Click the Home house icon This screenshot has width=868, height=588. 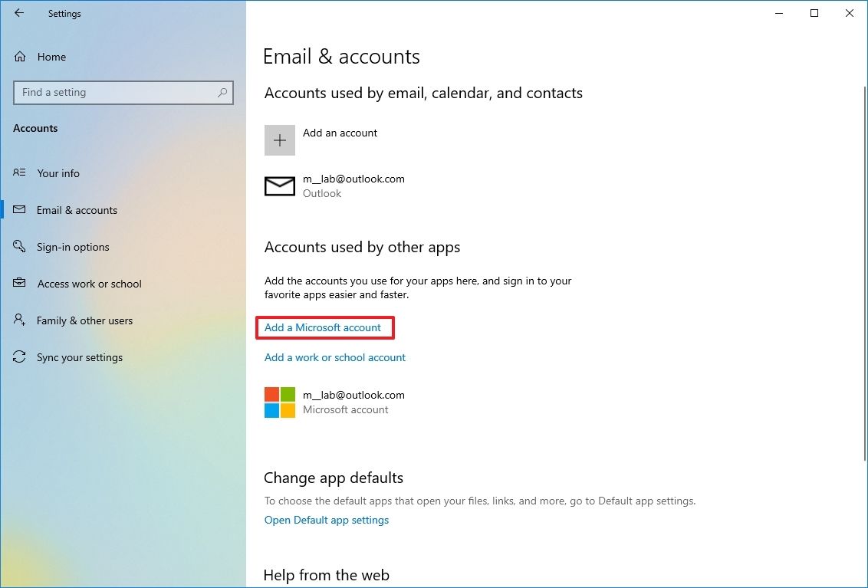pos(21,57)
